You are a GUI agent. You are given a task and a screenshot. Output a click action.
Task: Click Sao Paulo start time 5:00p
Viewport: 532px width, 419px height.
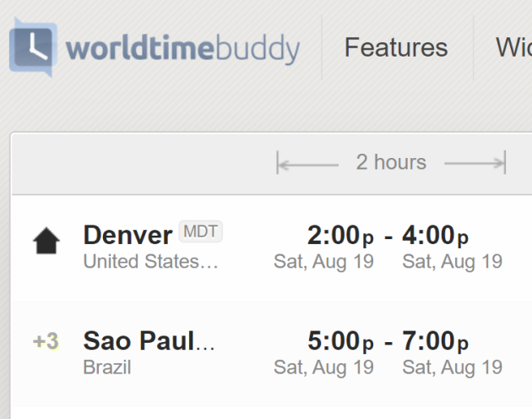(340, 341)
